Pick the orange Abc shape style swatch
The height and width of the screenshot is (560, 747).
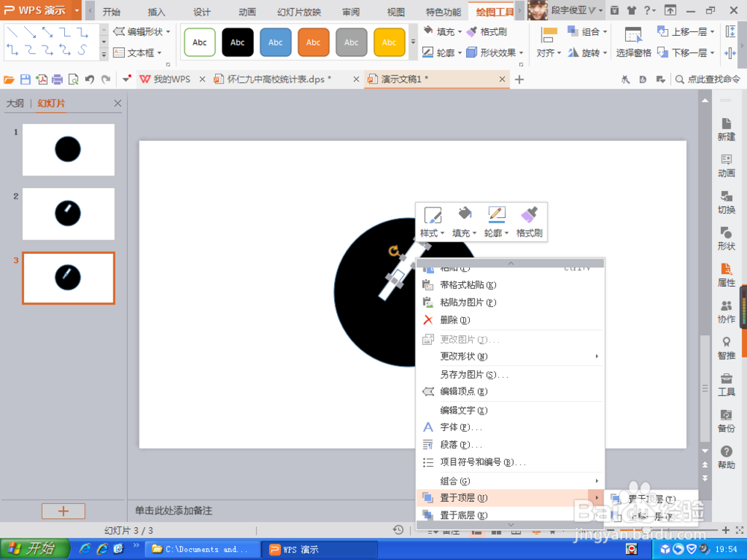pyautogui.click(x=313, y=43)
